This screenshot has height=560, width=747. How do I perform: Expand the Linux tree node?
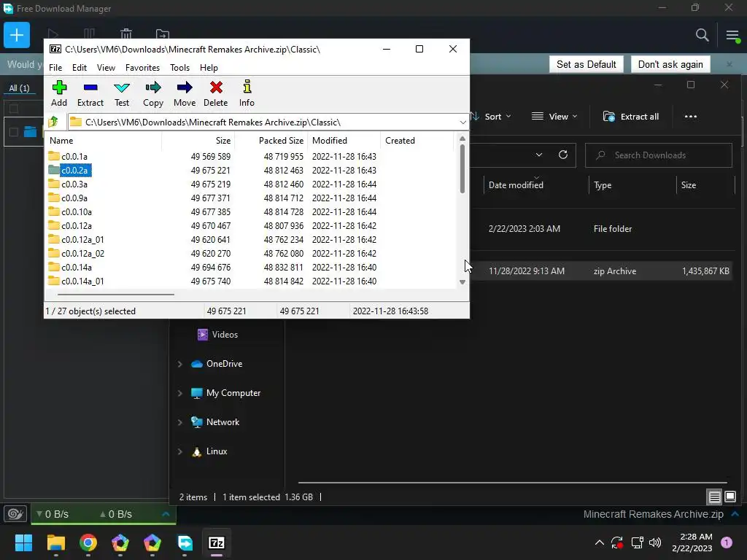180,451
